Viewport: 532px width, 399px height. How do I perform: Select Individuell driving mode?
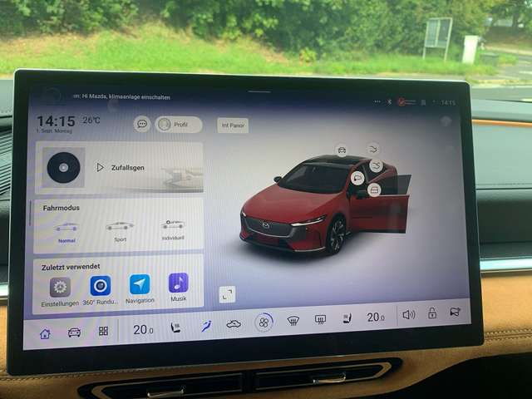[173, 227]
